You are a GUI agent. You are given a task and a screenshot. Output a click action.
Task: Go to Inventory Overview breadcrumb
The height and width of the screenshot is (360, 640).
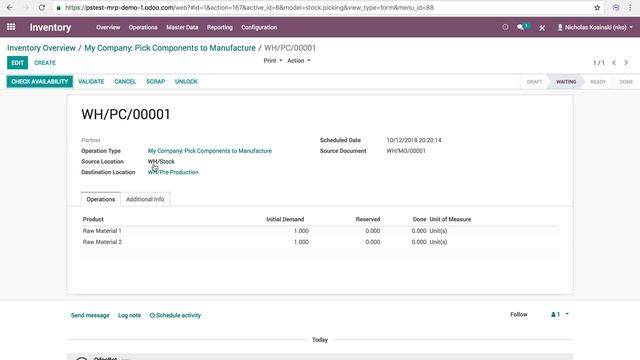tap(41, 48)
